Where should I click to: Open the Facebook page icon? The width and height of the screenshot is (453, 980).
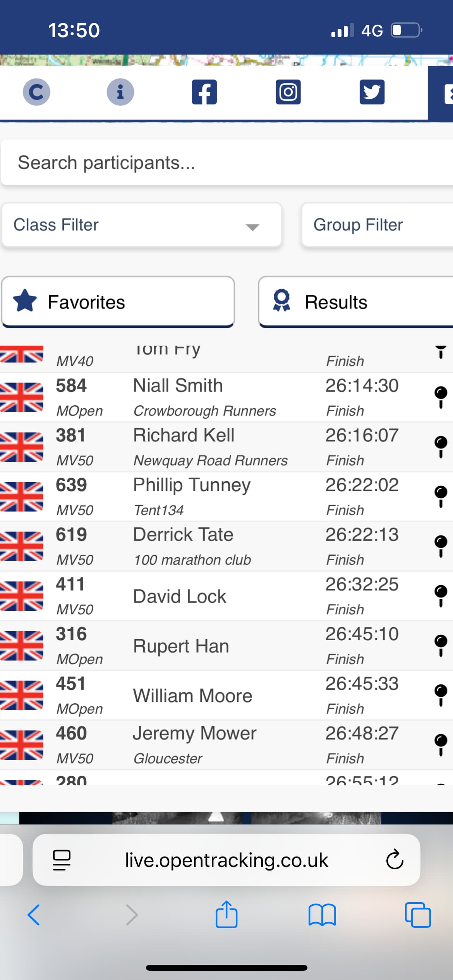pyautogui.click(x=204, y=92)
